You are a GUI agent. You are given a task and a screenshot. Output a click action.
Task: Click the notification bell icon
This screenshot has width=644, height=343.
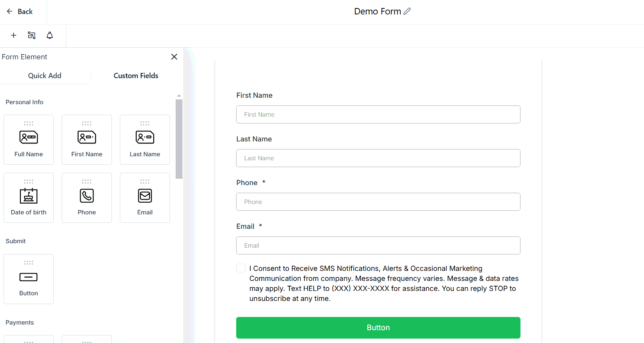(50, 35)
